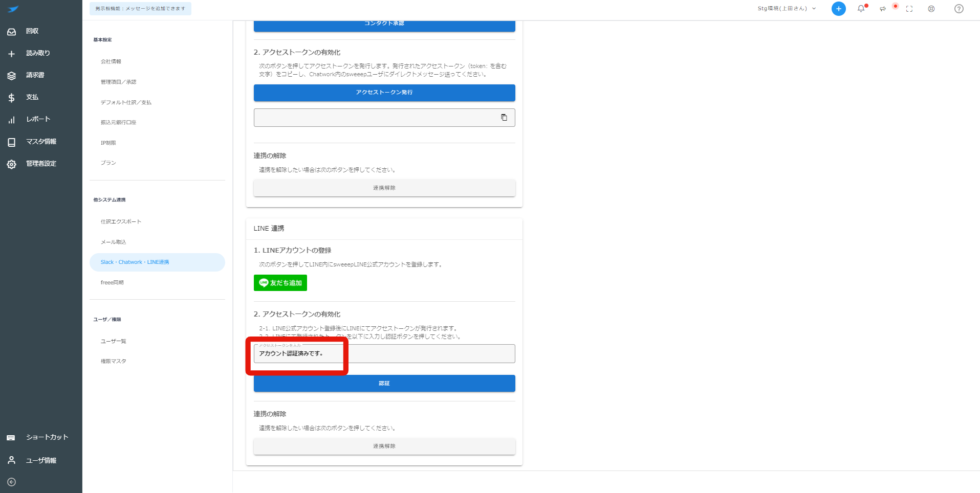Go to レポート in the sidebar
Screen dimensions: 980x493
(x=38, y=119)
